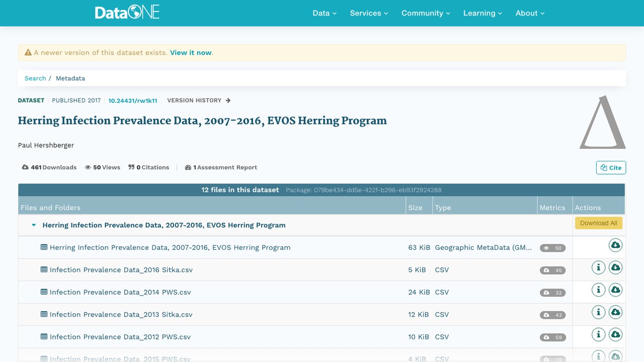Click the Arctic Data Center logo
The height and width of the screenshot is (362, 644).
click(x=603, y=122)
